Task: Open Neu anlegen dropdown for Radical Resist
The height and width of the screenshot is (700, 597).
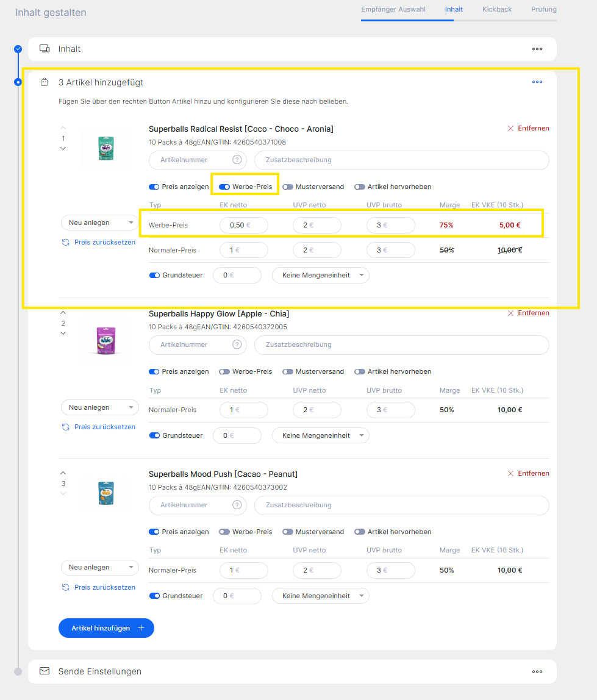Action: 100,223
